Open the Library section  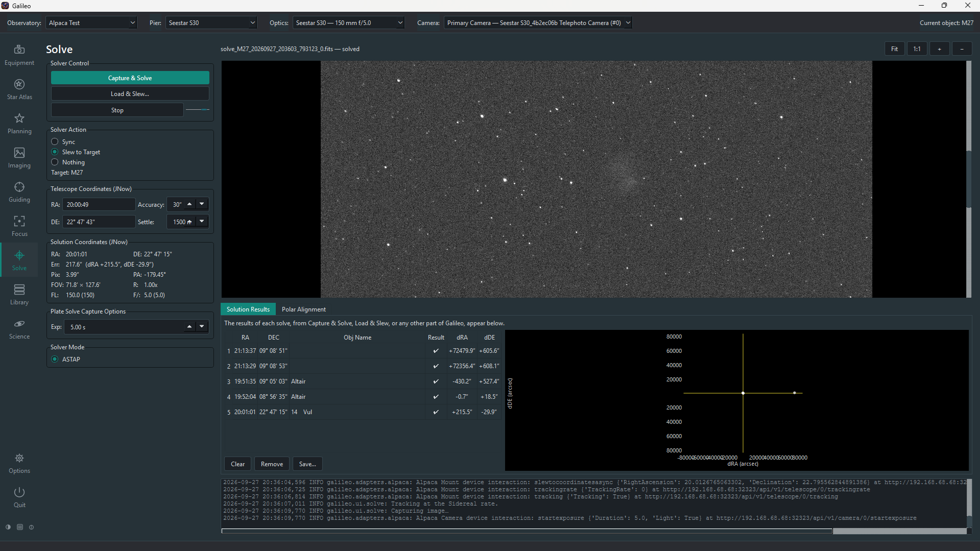[19, 295]
